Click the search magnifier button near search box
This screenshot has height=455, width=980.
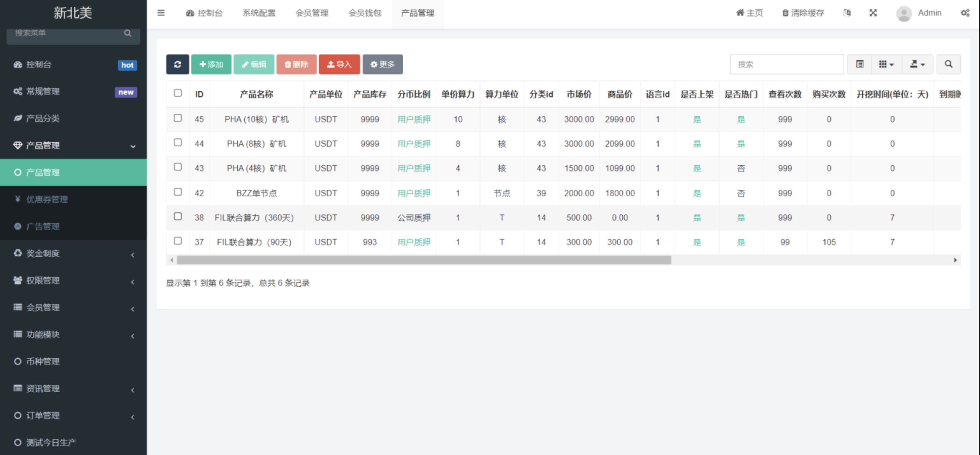tap(948, 64)
